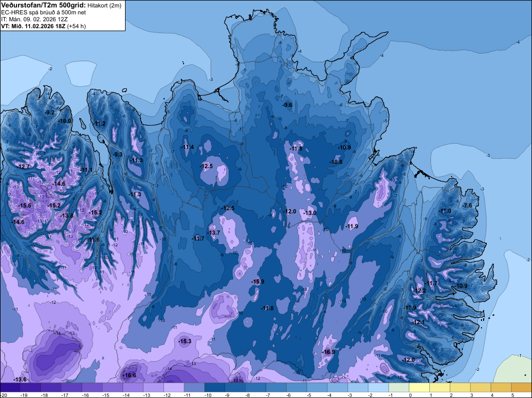Click the -9.2 temperature label
This screenshot has width=532, height=398.
49,112
